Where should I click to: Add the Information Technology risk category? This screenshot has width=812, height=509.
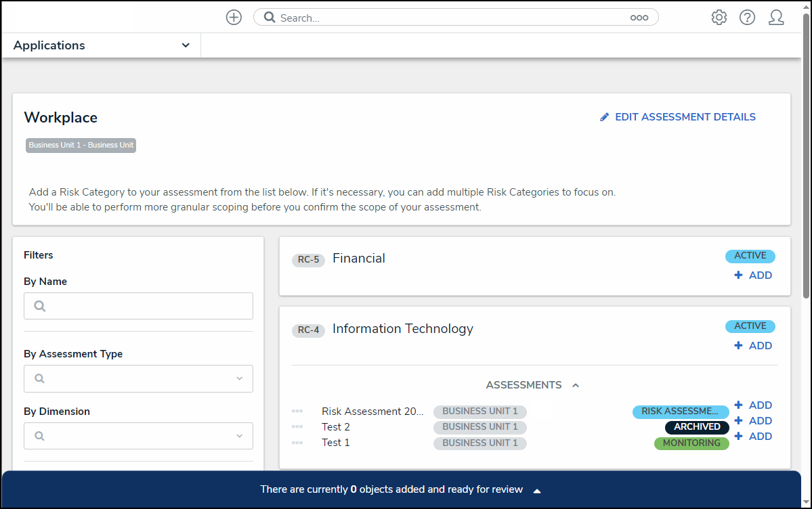pyautogui.click(x=753, y=346)
